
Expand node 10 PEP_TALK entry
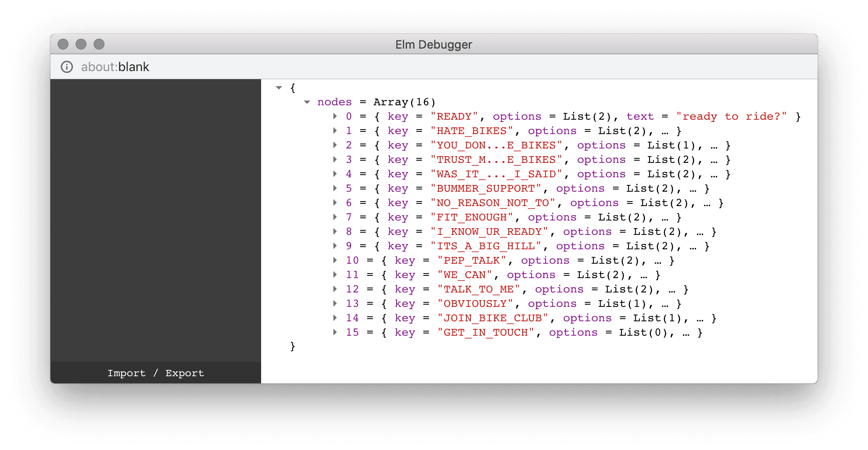(335, 261)
